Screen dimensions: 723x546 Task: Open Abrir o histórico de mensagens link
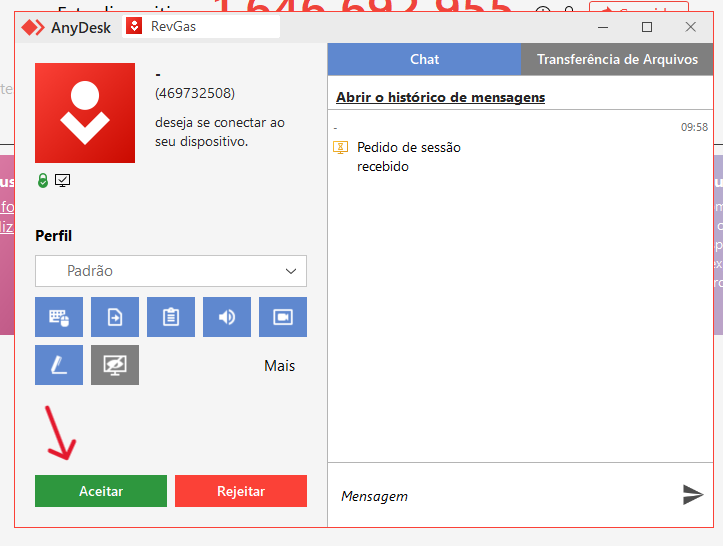440,97
